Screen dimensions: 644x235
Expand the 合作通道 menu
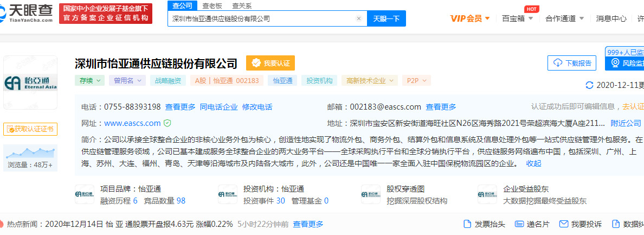pyautogui.click(x=564, y=18)
